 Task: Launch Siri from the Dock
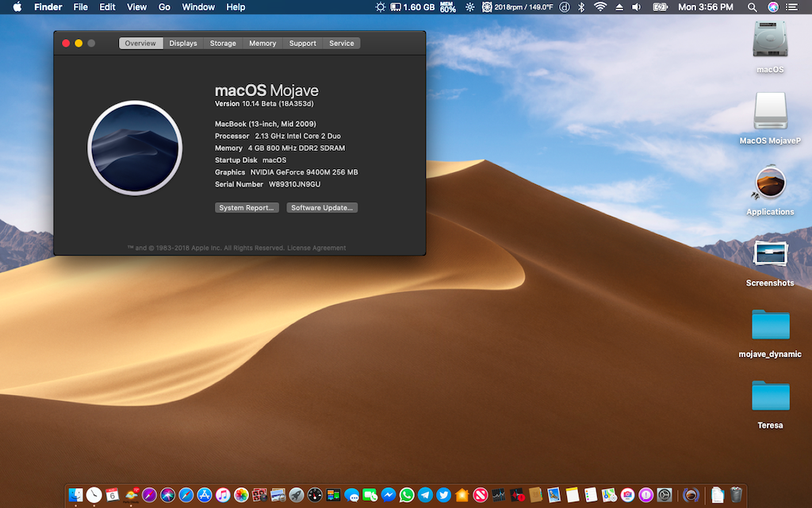[x=167, y=495]
